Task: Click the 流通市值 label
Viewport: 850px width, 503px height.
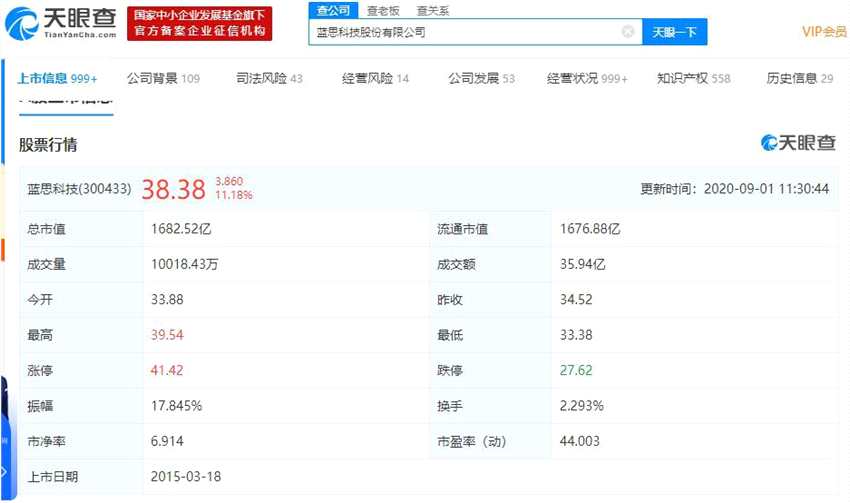Action: click(x=462, y=229)
